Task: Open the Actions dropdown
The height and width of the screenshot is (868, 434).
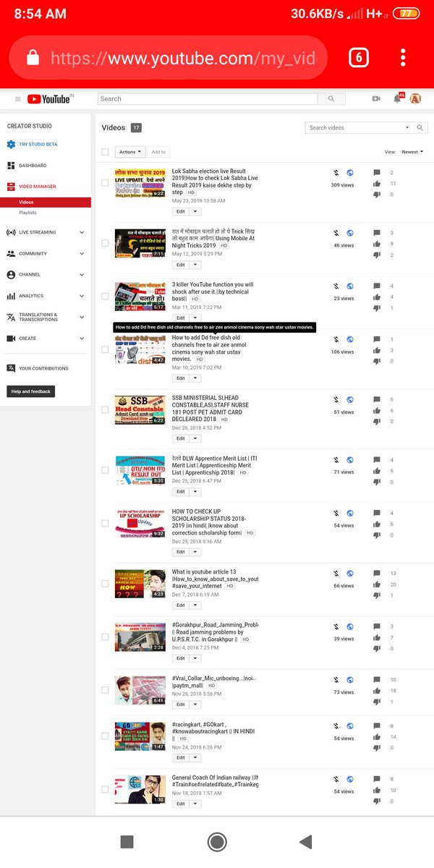Action: (130, 152)
